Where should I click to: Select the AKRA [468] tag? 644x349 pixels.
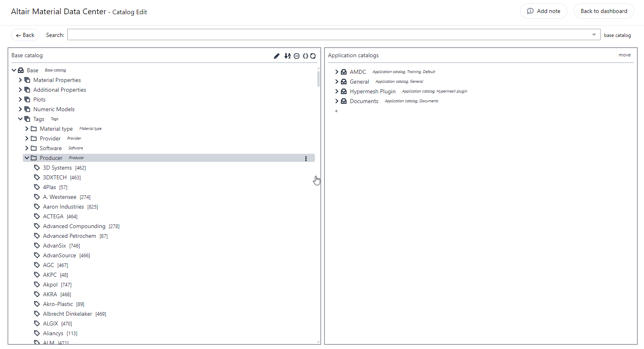[x=57, y=294]
